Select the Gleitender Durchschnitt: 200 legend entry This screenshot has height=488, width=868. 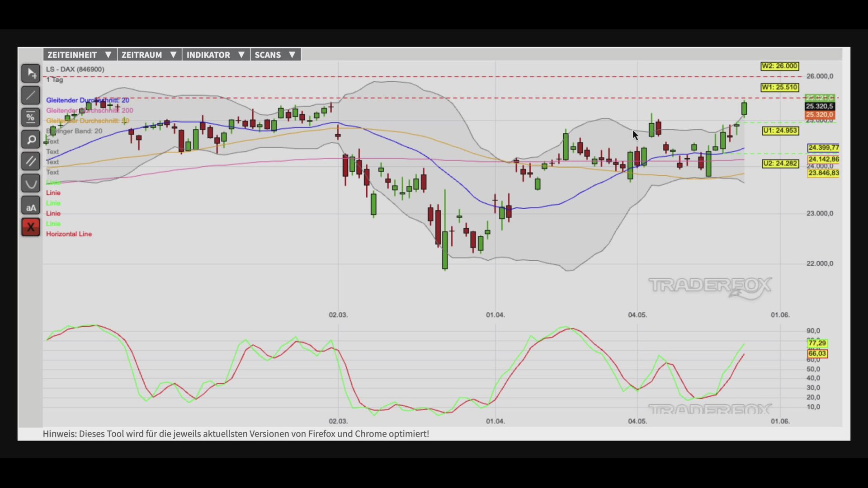(x=90, y=110)
